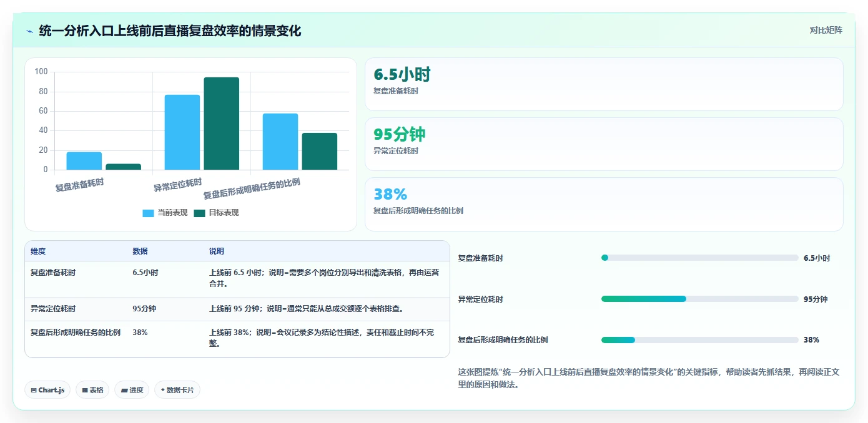
Task: Toggle the 目标表现 legend swatch
Action: 199,213
